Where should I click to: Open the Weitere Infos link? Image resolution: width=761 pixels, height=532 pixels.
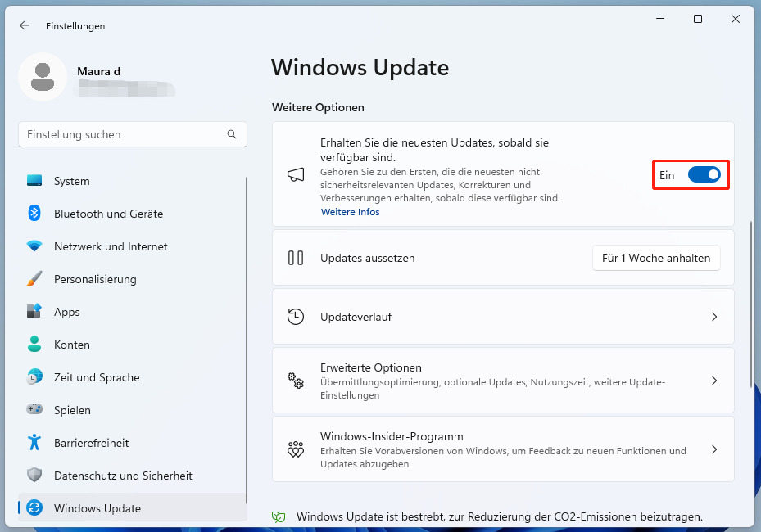click(350, 212)
